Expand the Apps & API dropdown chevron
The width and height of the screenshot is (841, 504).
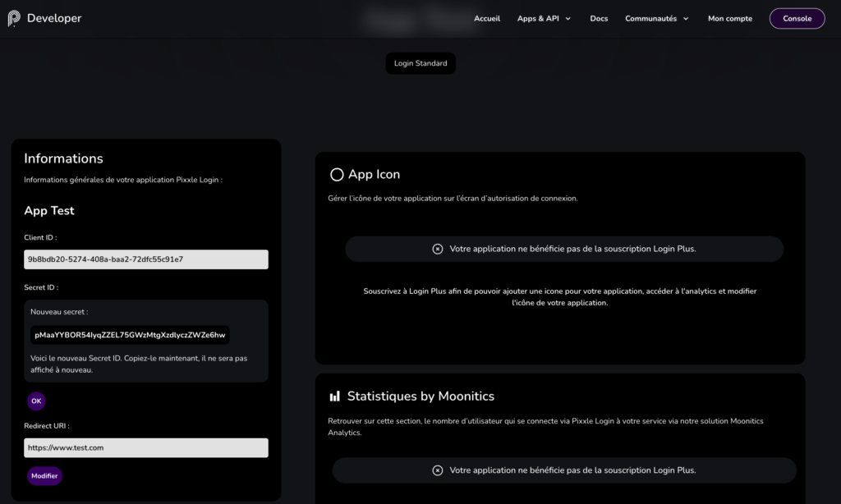click(x=568, y=19)
